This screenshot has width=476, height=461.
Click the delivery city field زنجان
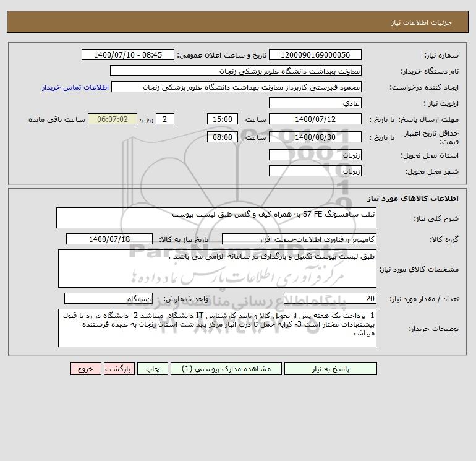point(315,171)
